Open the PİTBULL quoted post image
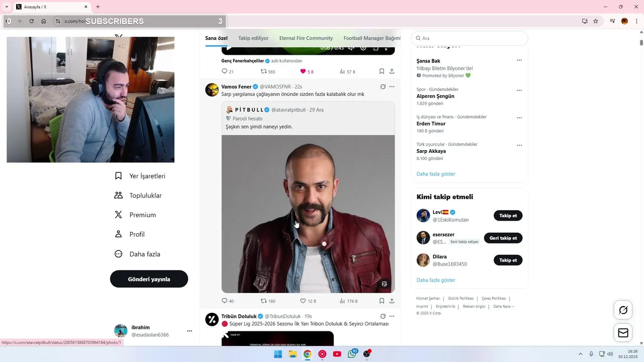Screen dimensions: 644x362 pos(308,214)
